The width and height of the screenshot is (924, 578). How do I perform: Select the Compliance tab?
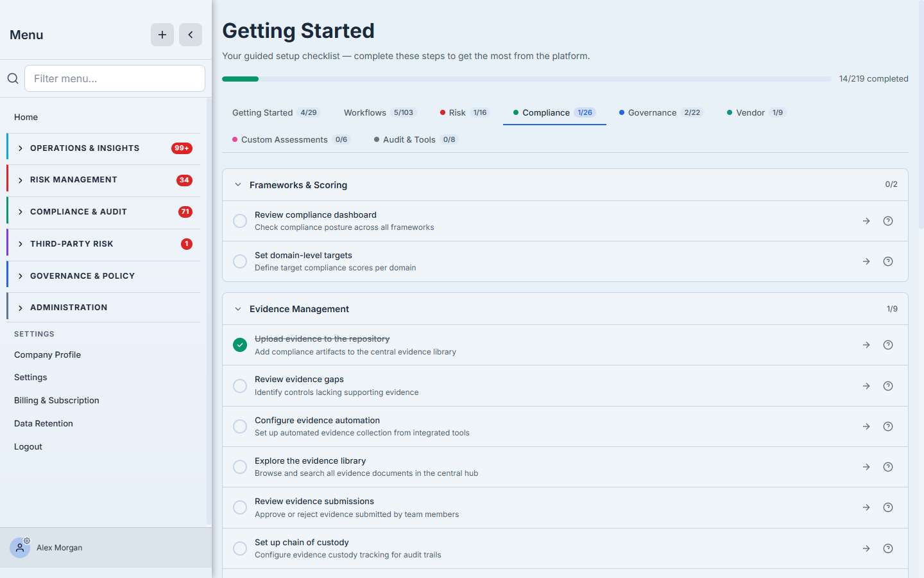554,112
